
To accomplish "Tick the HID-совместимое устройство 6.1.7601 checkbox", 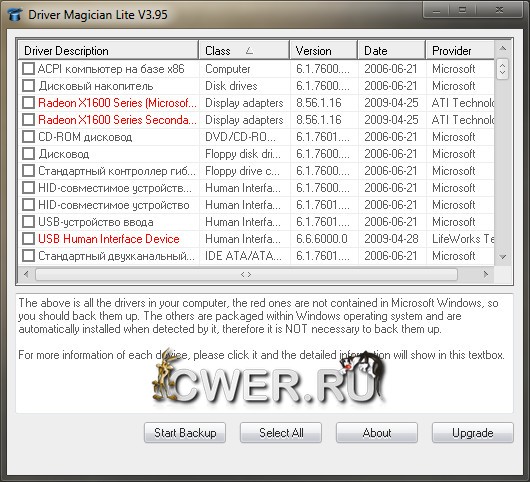I will point(28,204).
